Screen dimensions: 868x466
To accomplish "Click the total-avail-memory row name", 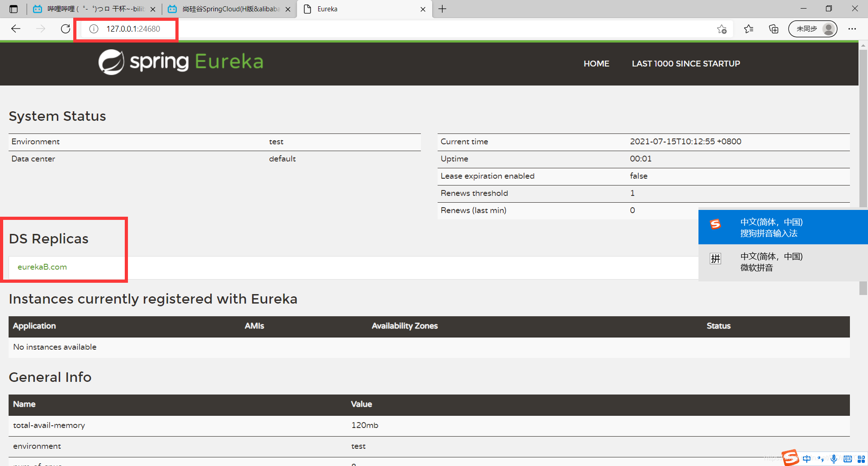I will point(49,425).
